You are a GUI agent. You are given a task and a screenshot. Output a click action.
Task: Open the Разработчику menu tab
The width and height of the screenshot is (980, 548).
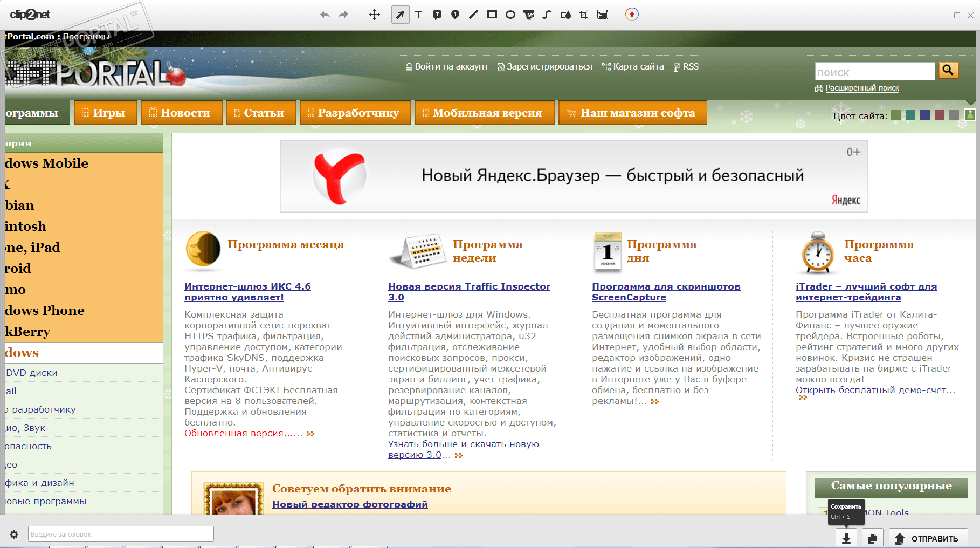pyautogui.click(x=356, y=113)
